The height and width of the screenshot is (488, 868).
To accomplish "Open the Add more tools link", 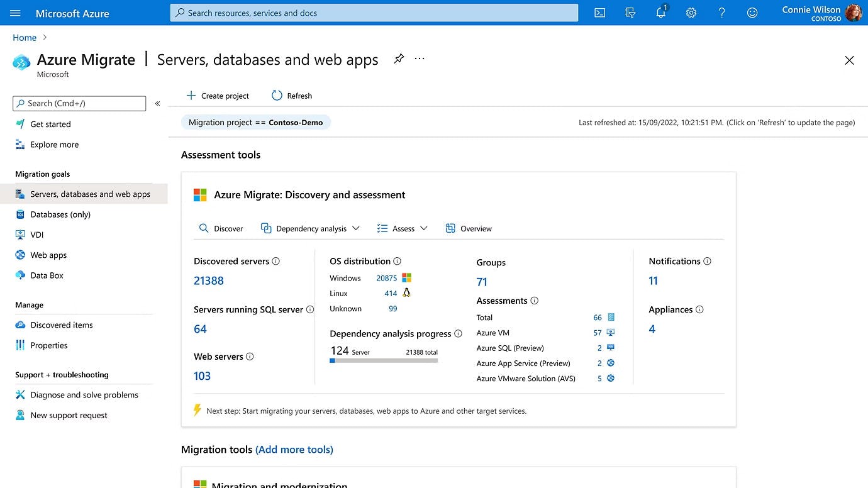I will (x=294, y=449).
